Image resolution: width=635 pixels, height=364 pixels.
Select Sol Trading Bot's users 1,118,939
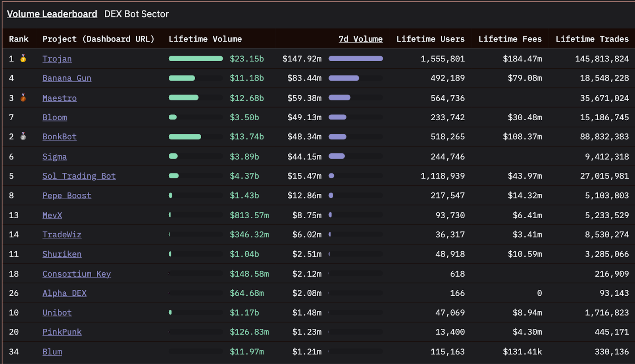coord(443,176)
